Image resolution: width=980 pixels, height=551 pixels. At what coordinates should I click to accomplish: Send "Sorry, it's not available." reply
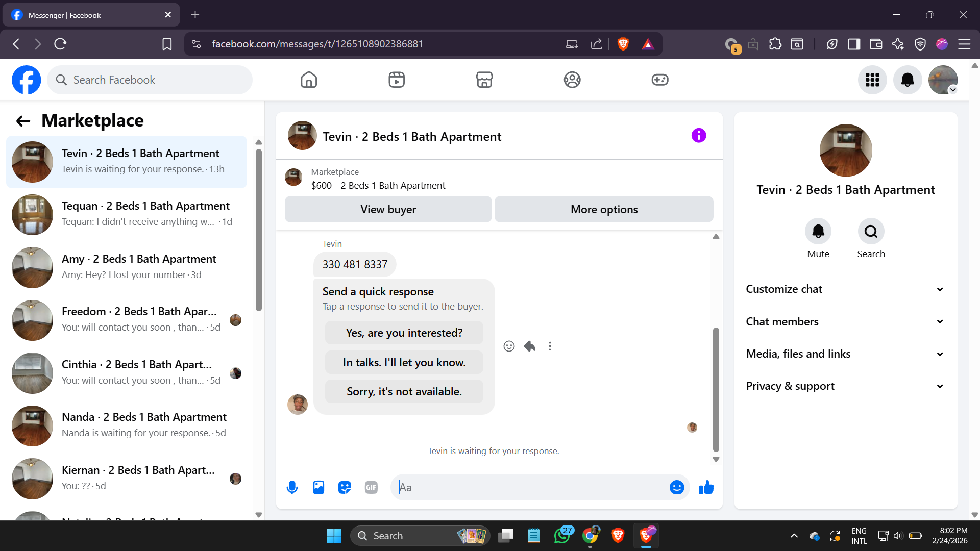pos(404,391)
